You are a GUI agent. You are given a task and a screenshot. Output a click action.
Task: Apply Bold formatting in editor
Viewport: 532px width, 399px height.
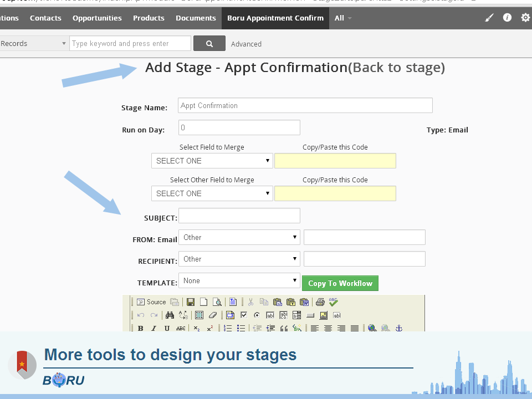pyautogui.click(x=140, y=328)
